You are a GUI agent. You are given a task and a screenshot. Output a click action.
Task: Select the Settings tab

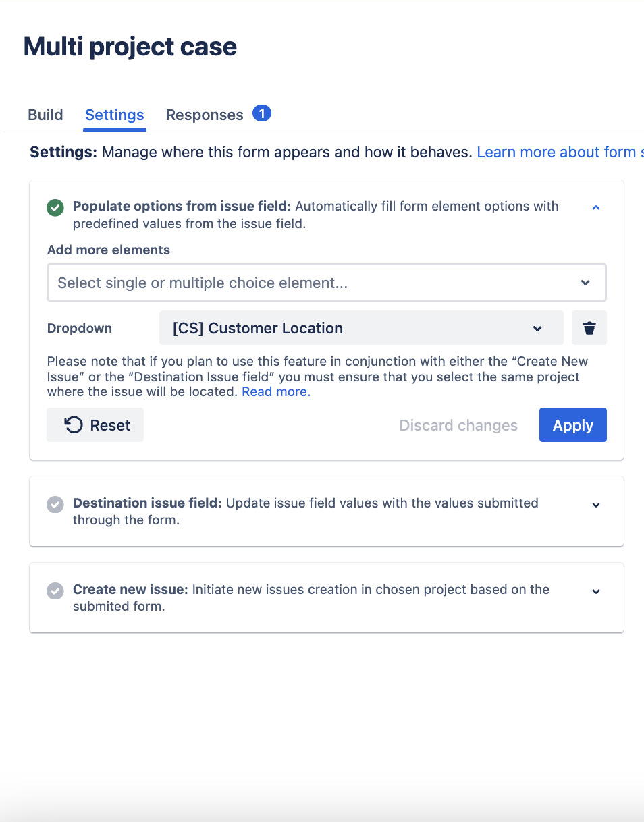[115, 115]
